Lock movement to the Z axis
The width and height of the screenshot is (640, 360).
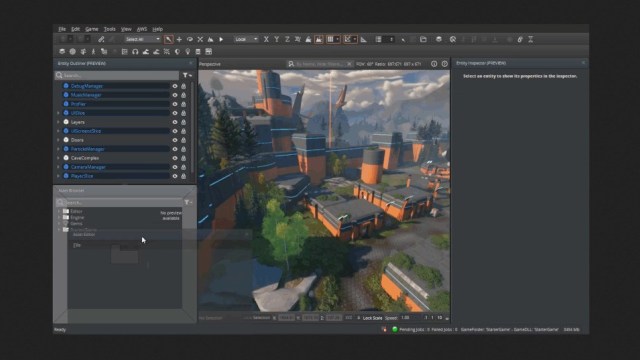click(x=287, y=40)
